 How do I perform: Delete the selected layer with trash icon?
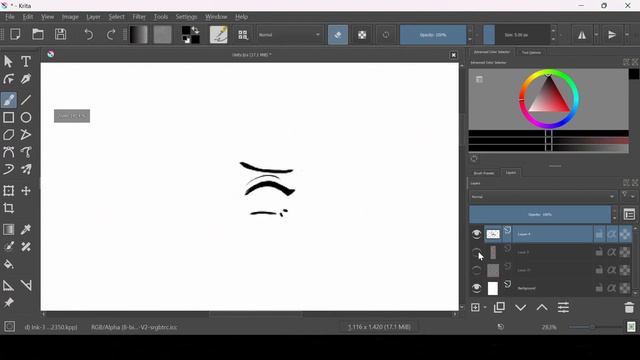pyautogui.click(x=629, y=307)
